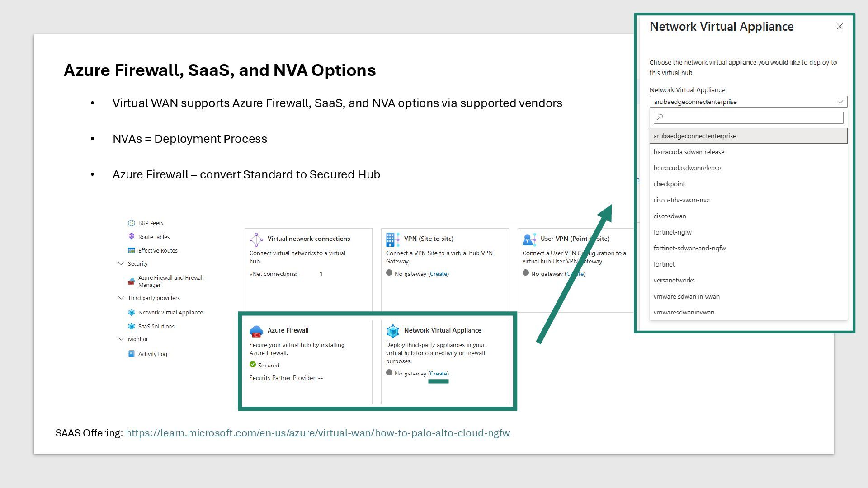The height and width of the screenshot is (488, 868).
Task: Select barracudasdwanrelease option
Action: pyautogui.click(x=749, y=168)
